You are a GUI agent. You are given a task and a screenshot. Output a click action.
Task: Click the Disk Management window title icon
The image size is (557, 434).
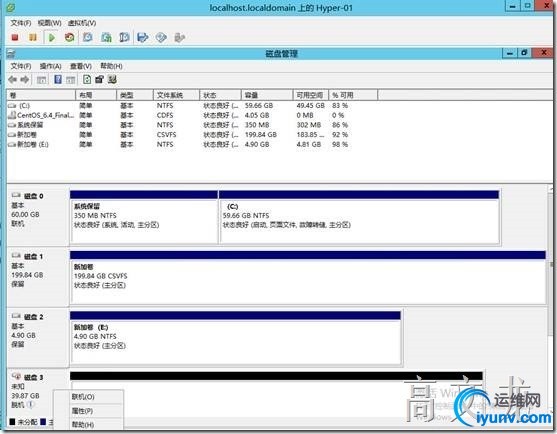pos(11,54)
